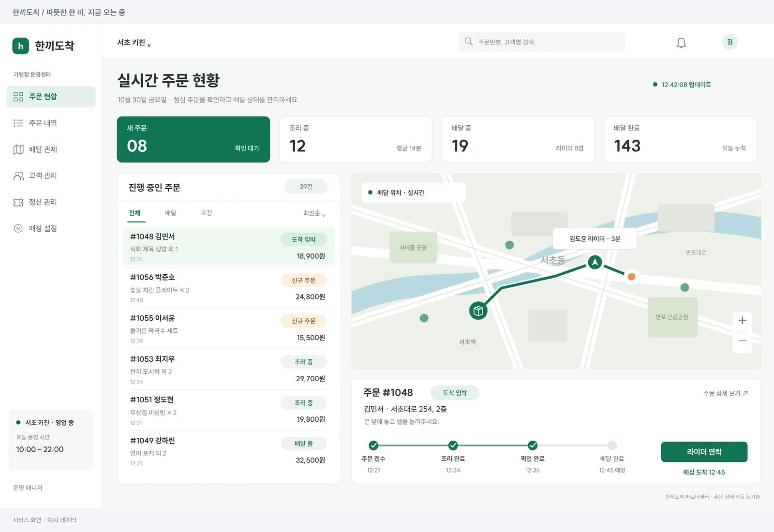Click the orange destination dot on map
774x532 pixels.
coord(631,277)
